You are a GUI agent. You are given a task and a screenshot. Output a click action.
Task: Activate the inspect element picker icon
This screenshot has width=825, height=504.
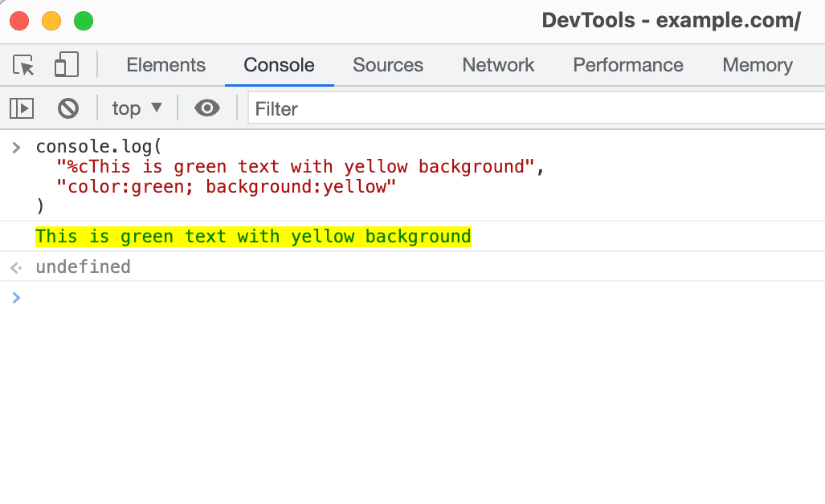(23, 65)
